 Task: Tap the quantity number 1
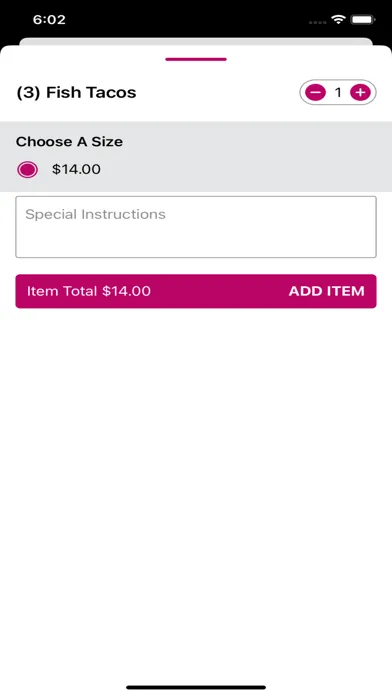[x=338, y=92]
